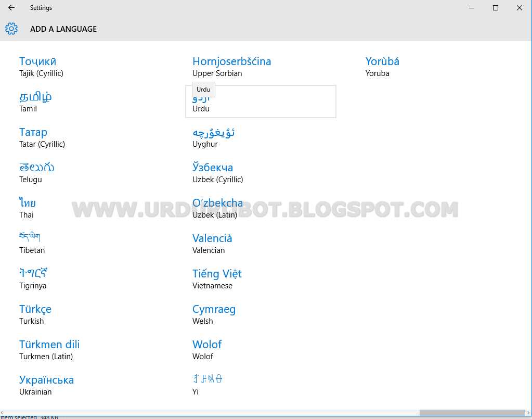Pick Turkmen (Latin) language
Screen dimensions: 532x419
[x=49, y=350]
